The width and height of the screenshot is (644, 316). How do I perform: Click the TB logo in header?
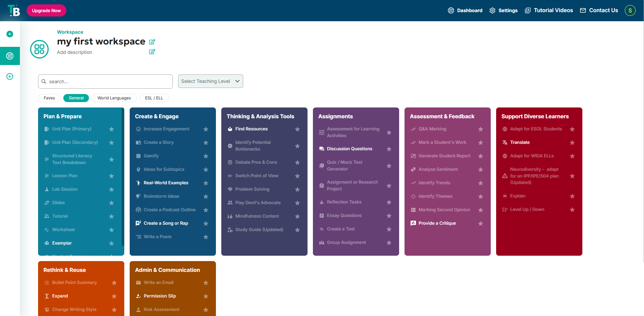click(14, 10)
